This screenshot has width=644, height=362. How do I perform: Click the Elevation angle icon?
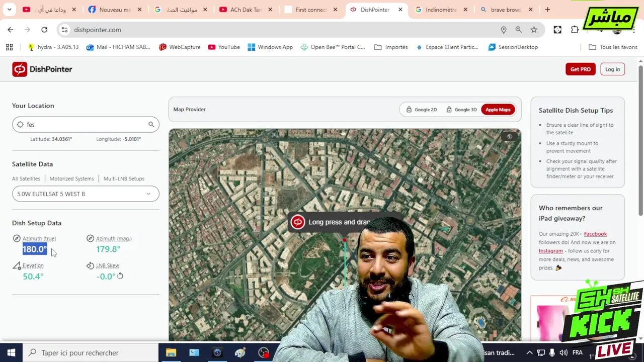tap(17, 265)
